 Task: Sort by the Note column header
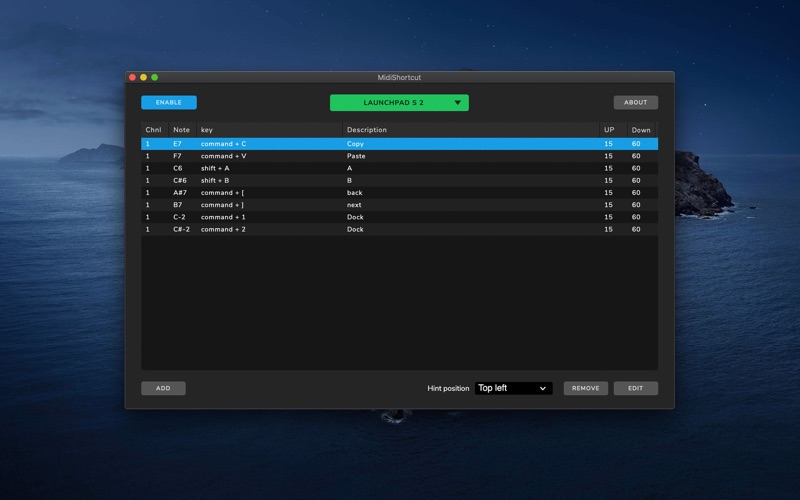182,130
